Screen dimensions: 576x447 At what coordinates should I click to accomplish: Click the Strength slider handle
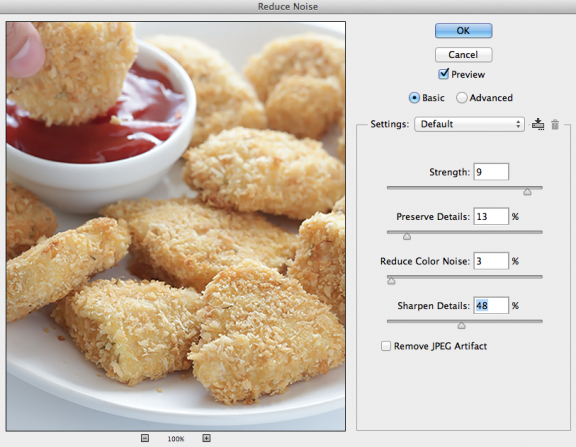pyautogui.click(x=527, y=191)
